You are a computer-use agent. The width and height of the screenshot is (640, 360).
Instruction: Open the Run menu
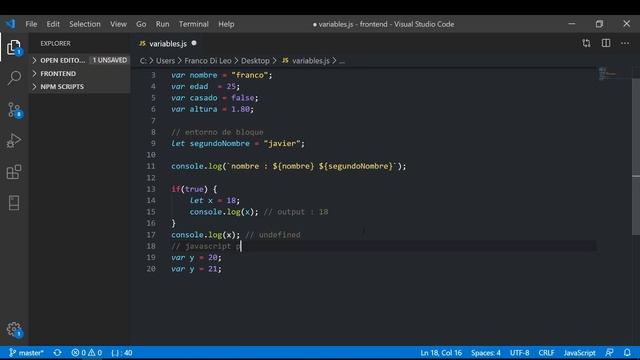click(162, 24)
